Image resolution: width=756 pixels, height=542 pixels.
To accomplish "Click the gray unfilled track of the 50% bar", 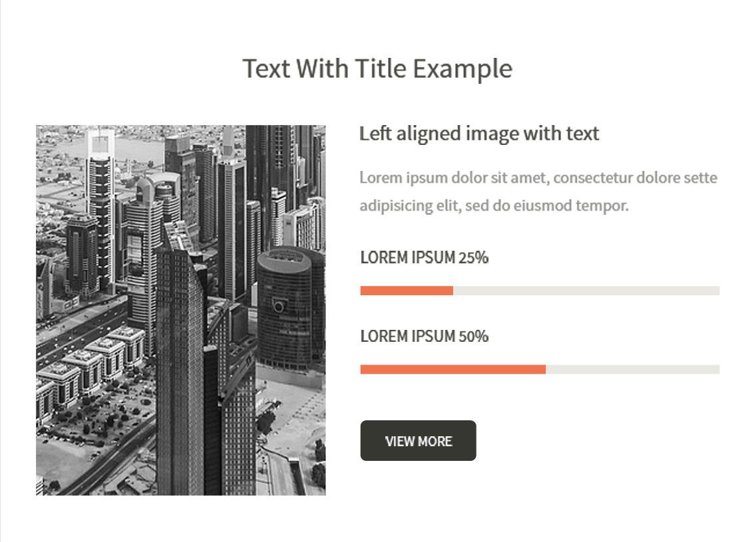I will click(x=632, y=370).
